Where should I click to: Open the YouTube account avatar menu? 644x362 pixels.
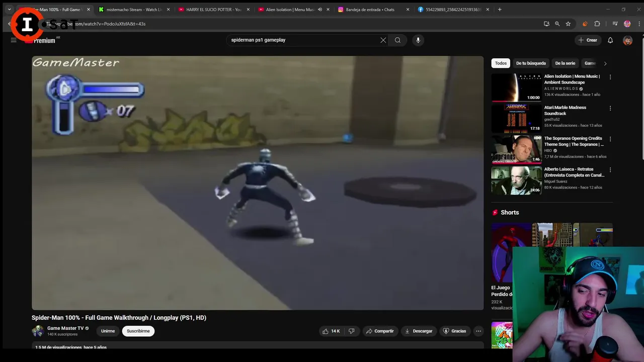pyautogui.click(x=627, y=40)
